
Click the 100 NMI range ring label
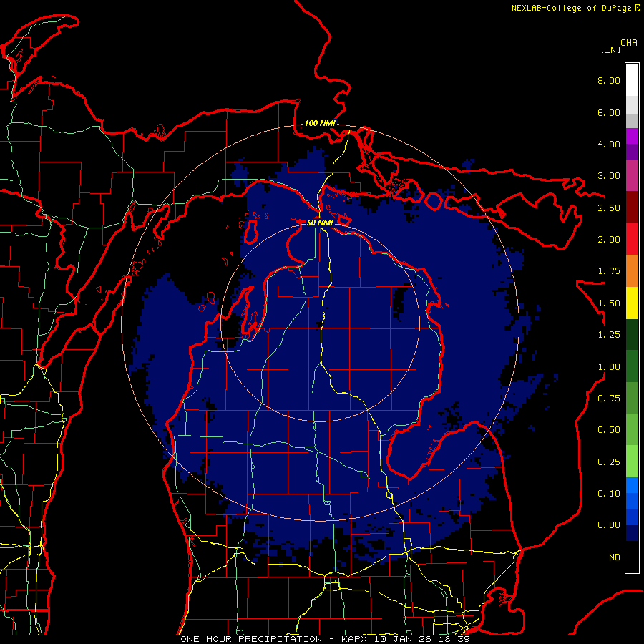[320, 123]
